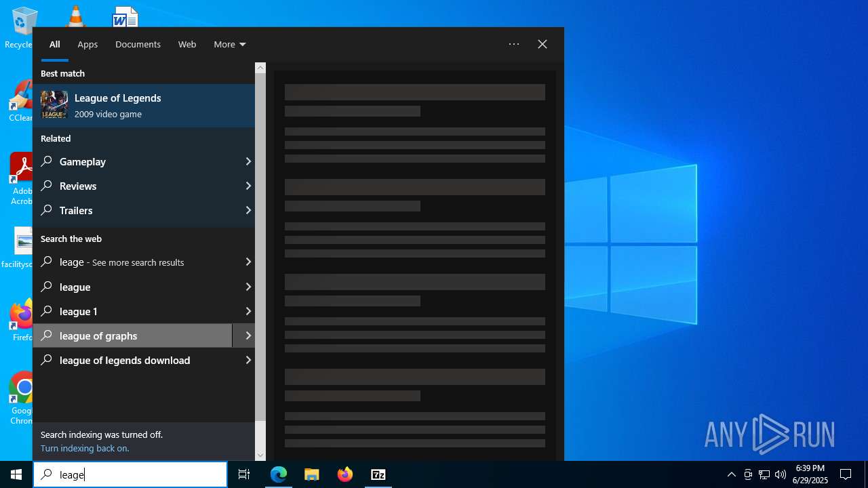Open the search options ellipsis menu
This screenshot has width=868, height=488.
pos(514,44)
